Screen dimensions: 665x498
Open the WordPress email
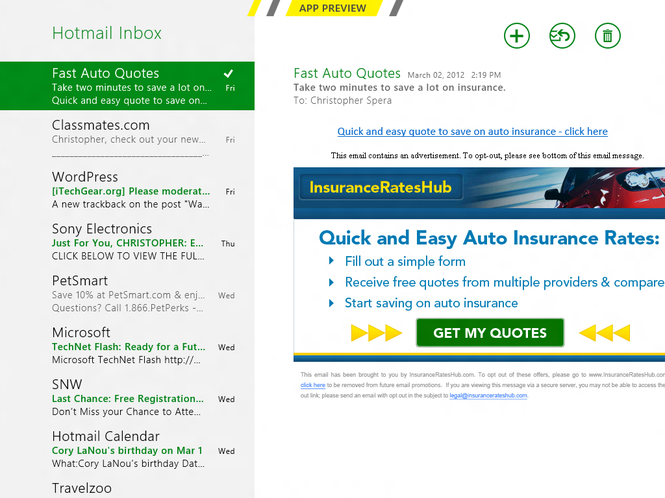click(x=127, y=190)
